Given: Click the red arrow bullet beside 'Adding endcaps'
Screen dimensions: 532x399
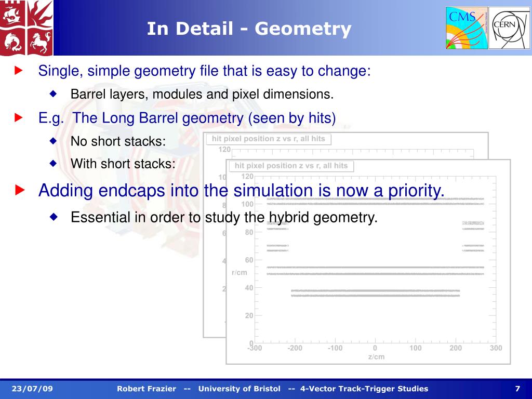Looking at the screenshot, I should pos(20,190).
